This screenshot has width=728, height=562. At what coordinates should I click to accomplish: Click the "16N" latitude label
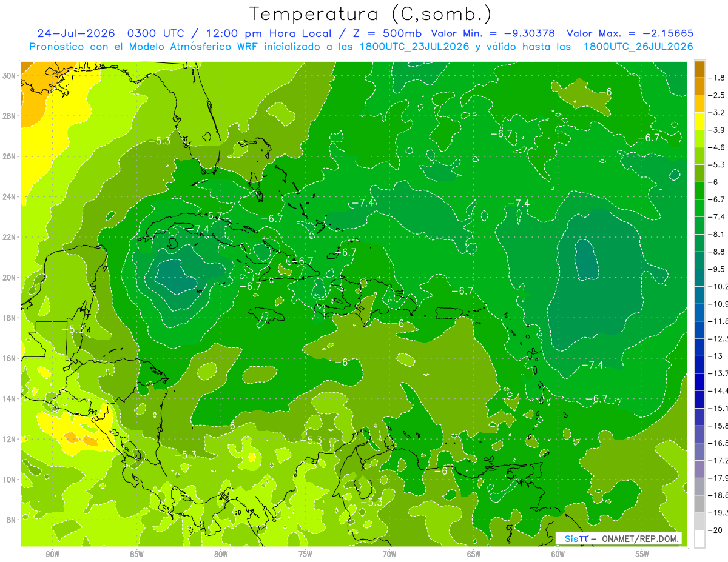[10, 358]
